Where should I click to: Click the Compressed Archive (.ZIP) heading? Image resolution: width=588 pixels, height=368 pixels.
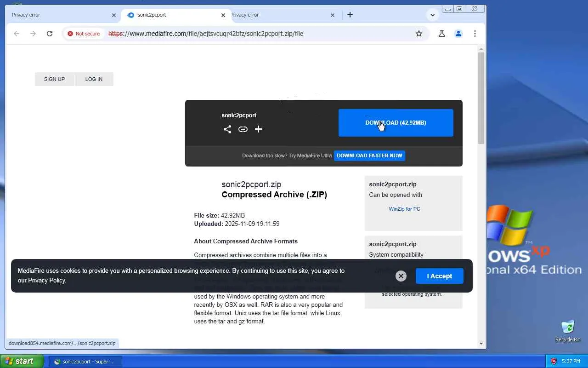pyautogui.click(x=274, y=195)
